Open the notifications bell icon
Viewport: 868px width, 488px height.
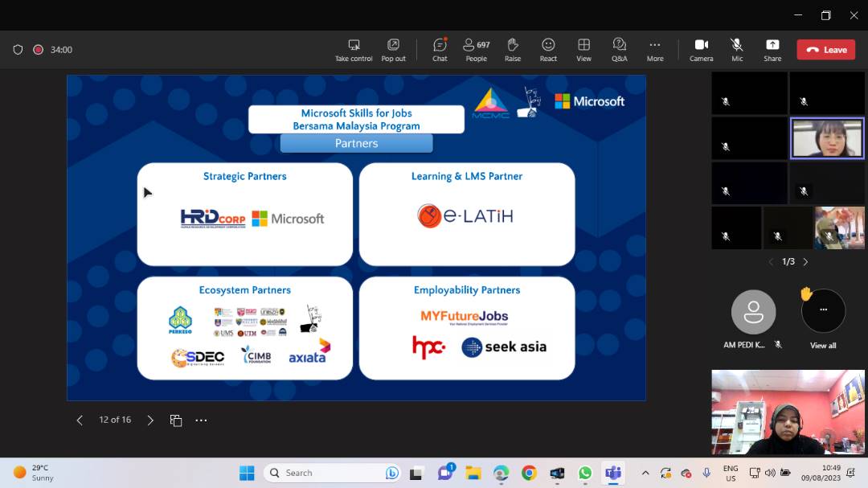(851, 473)
